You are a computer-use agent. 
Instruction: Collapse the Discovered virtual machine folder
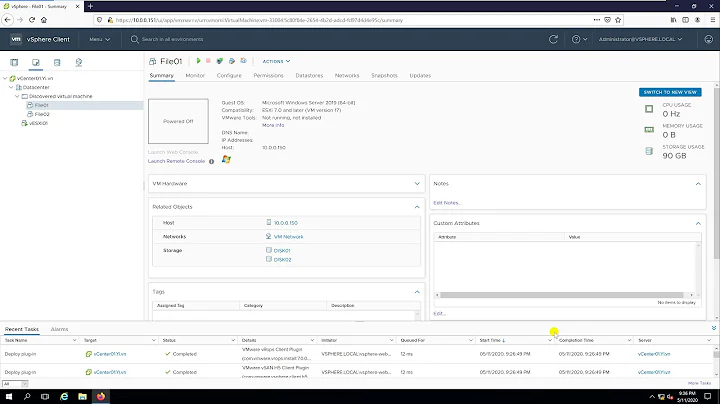pyautogui.click(x=17, y=96)
